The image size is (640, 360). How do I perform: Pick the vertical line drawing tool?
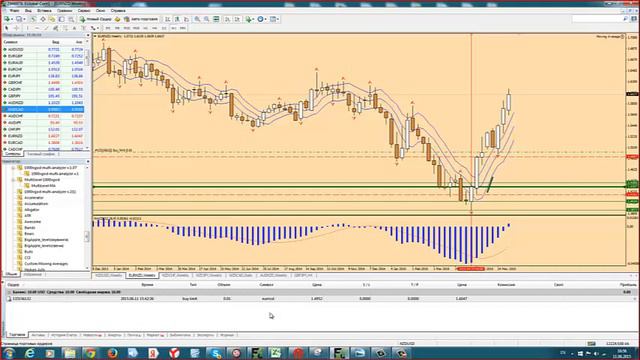(x=27, y=28)
